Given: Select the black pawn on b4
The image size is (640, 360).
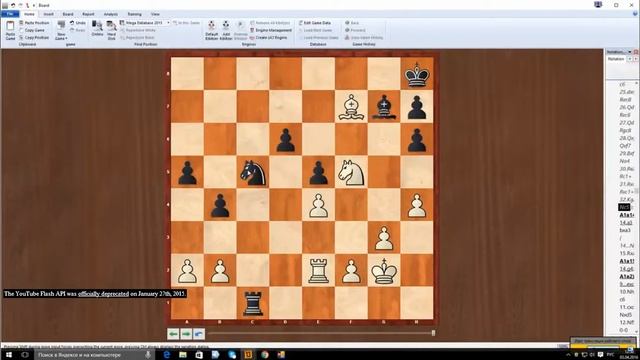Looking at the screenshot, I should (220, 205).
